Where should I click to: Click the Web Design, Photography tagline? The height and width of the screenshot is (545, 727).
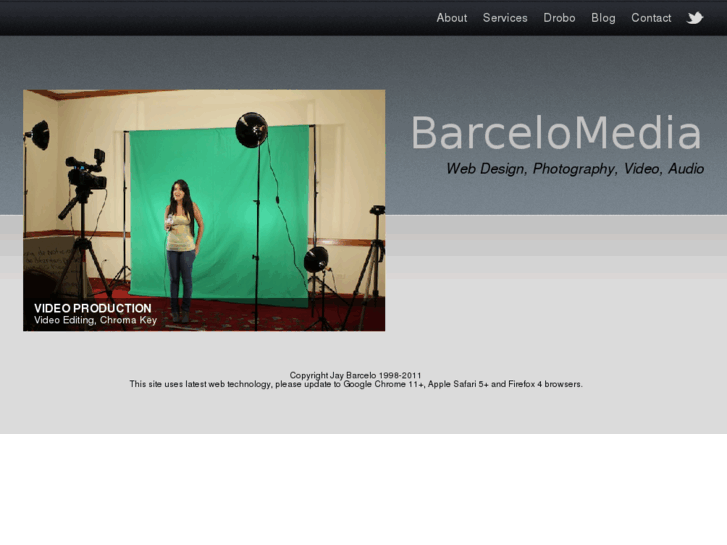[575, 169]
